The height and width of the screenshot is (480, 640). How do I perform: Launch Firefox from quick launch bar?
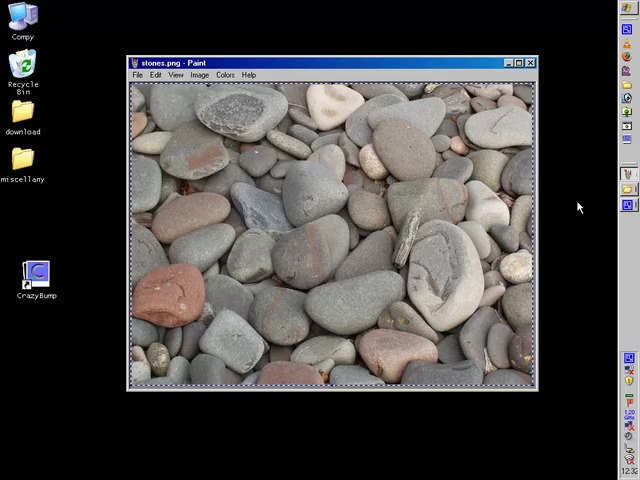tap(628, 57)
